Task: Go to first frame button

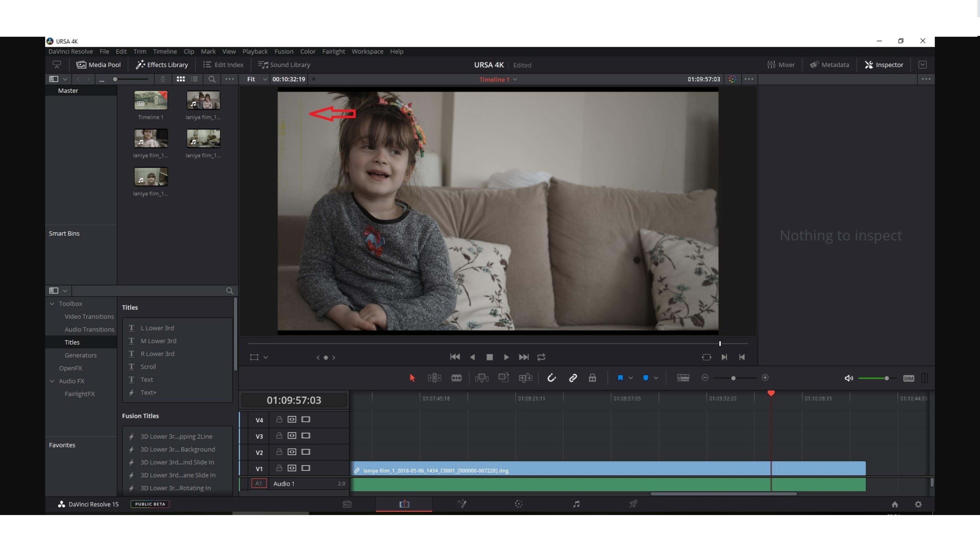Action: click(455, 357)
